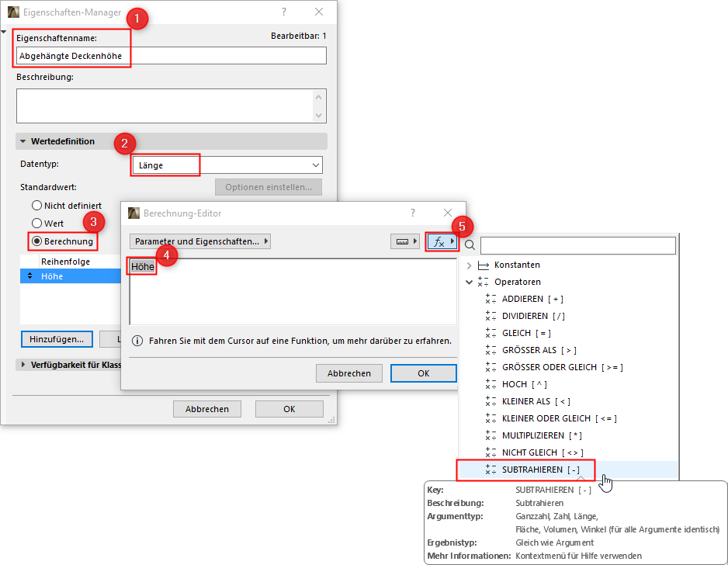Choose the DIVIDIEREN [ / ] operator
The image size is (728, 565).
pos(533,316)
